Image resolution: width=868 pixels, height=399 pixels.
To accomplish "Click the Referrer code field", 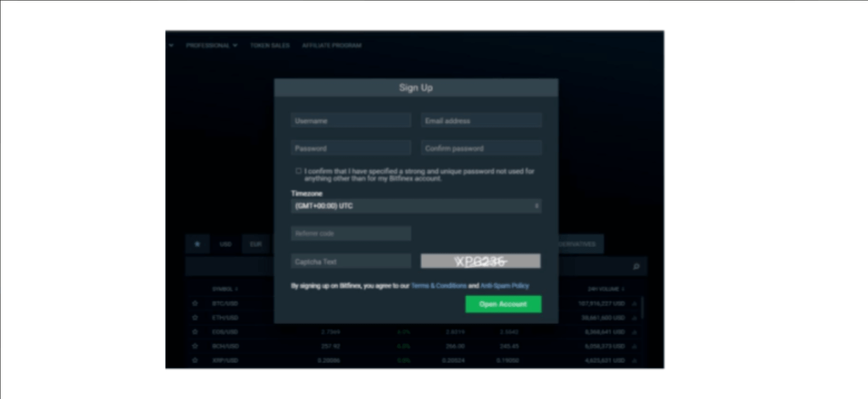I will (351, 233).
